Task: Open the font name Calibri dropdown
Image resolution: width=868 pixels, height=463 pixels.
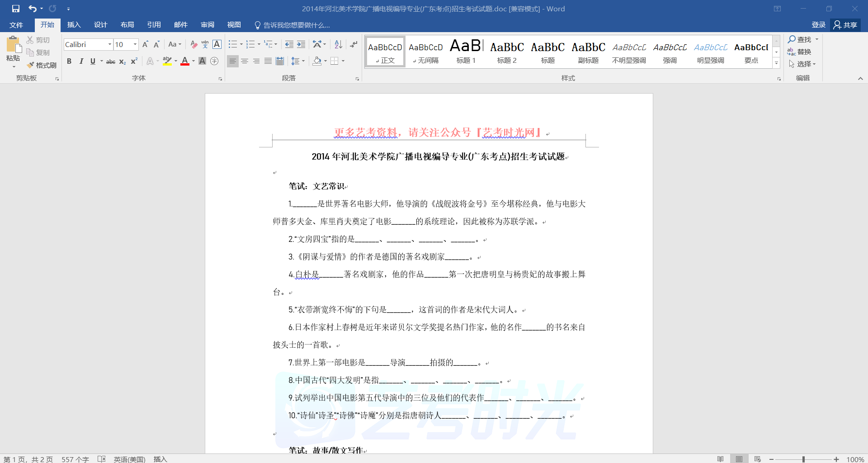Action: point(109,44)
